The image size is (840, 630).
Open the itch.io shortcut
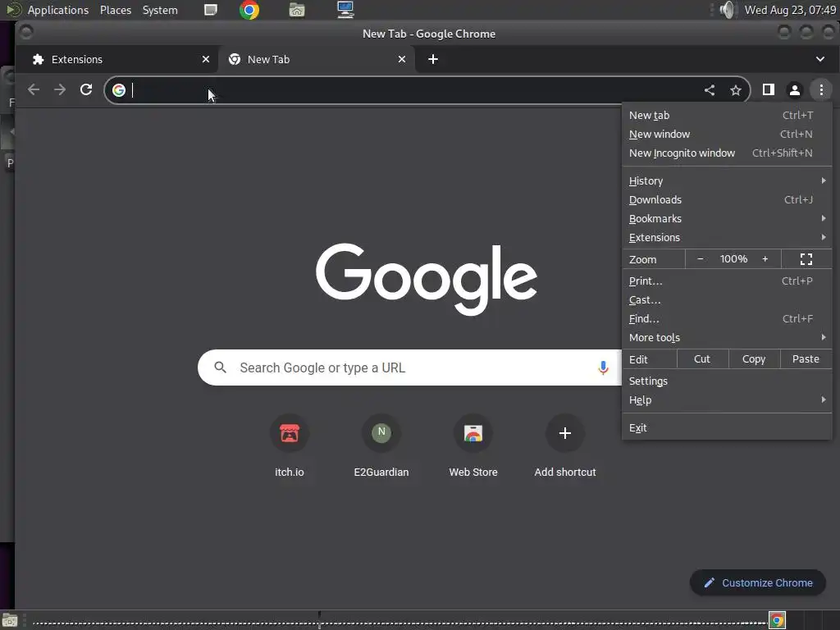pos(290,445)
